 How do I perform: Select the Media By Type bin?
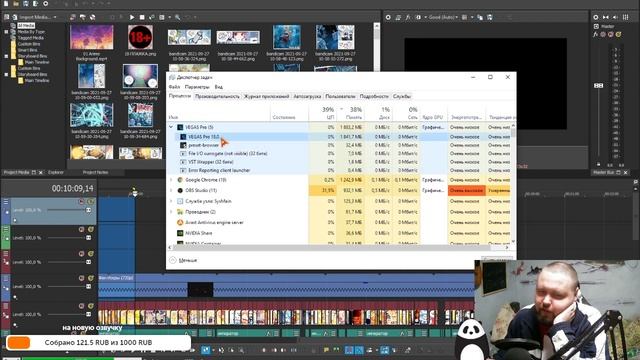click(x=31, y=32)
